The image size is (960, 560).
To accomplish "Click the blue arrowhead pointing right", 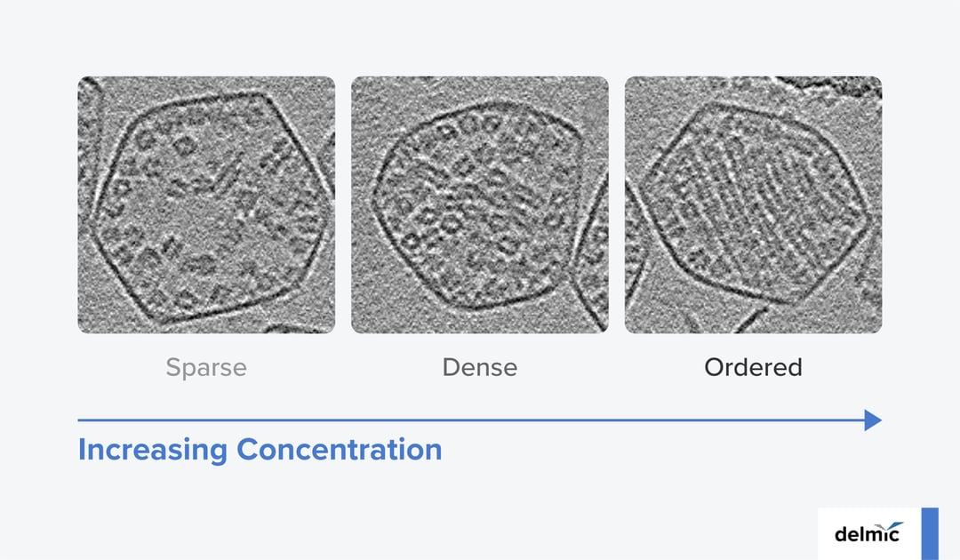I will (873, 420).
